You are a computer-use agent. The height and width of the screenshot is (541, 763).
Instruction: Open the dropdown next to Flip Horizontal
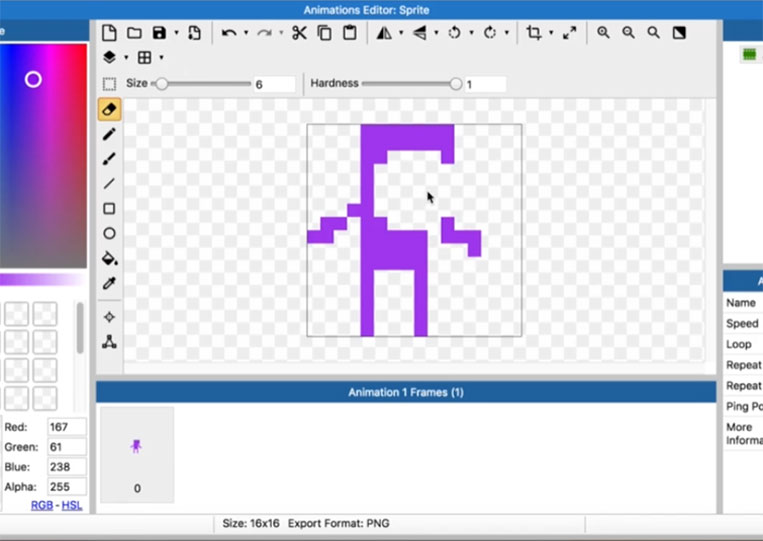pyautogui.click(x=401, y=33)
